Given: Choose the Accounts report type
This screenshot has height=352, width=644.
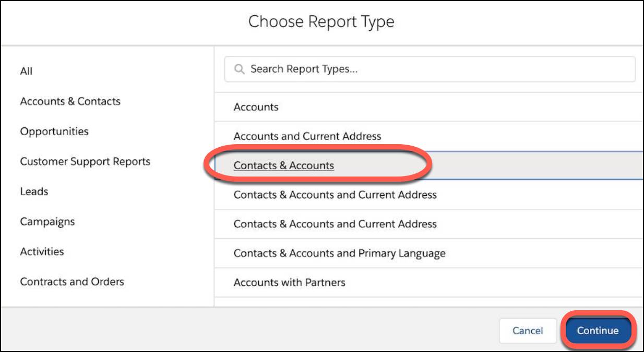Looking at the screenshot, I should click(428, 107).
